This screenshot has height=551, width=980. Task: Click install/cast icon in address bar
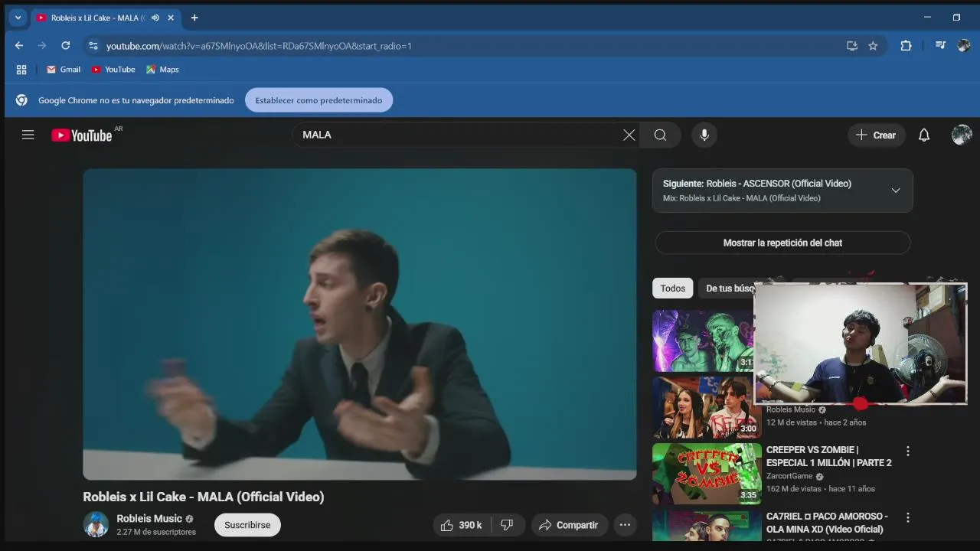pos(851,46)
